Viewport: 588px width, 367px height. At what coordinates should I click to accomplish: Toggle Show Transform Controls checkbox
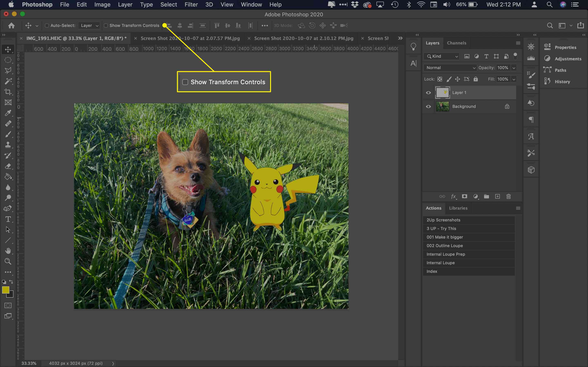[x=106, y=25]
